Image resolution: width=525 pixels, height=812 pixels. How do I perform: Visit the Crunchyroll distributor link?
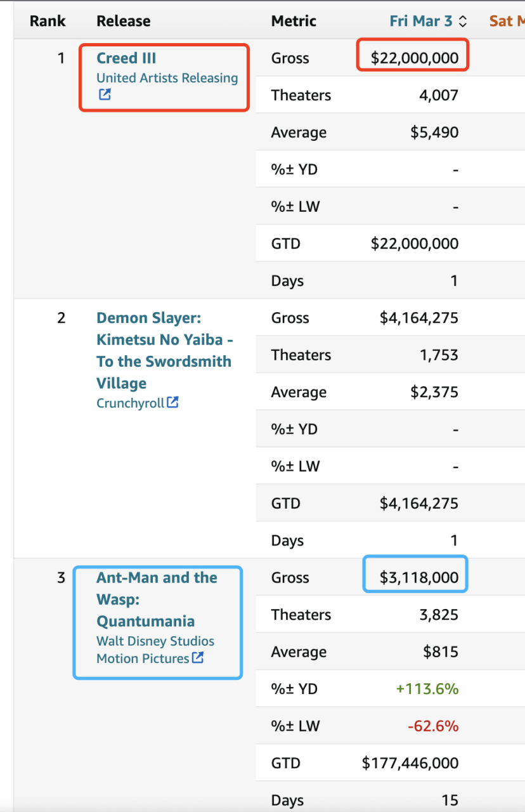pos(130,403)
